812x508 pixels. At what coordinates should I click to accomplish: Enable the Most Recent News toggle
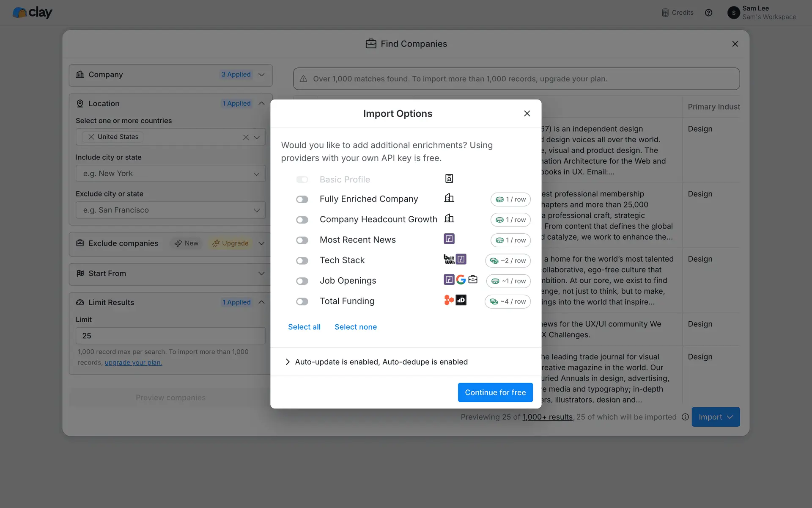click(302, 240)
